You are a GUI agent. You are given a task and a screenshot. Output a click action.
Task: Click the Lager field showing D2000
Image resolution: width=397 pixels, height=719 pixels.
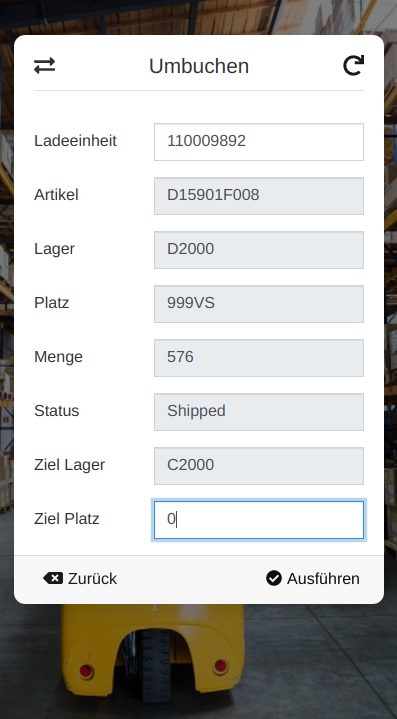click(259, 250)
